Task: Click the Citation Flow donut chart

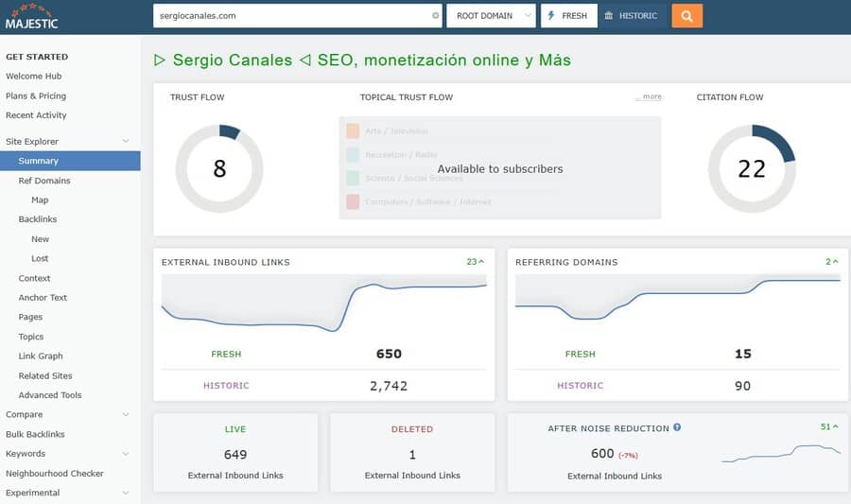Action: 751,168
